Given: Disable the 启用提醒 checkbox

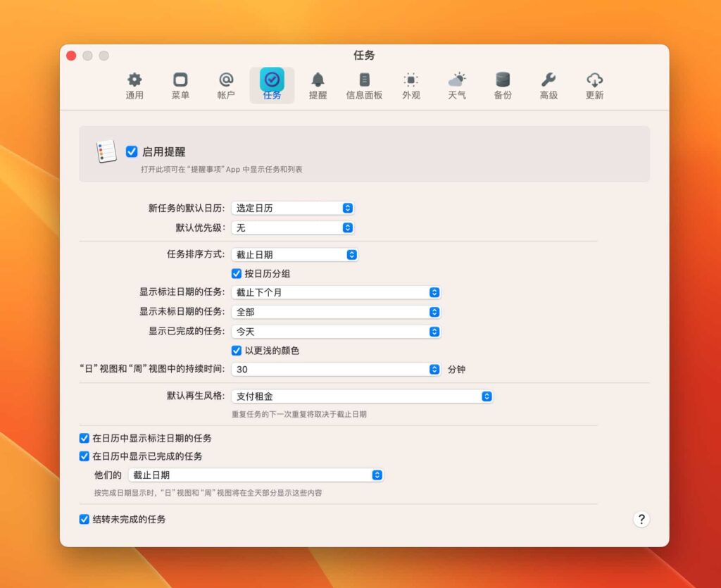Looking at the screenshot, I should pyautogui.click(x=132, y=151).
